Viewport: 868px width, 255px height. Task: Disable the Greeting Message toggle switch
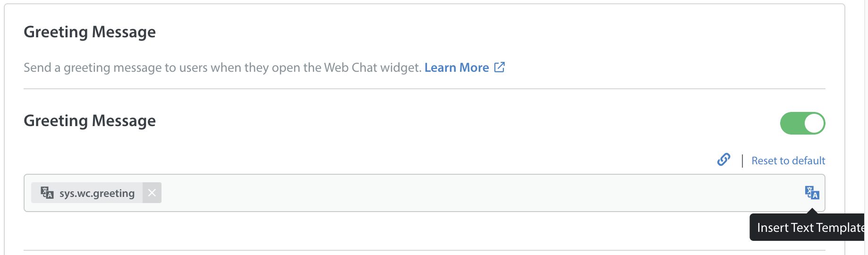click(802, 123)
